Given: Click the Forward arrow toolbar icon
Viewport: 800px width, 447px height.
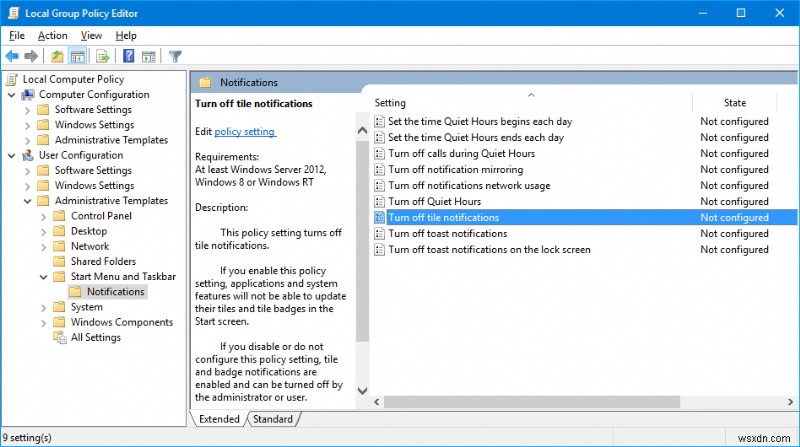Looking at the screenshot, I should pyautogui.click(x=31, y=56).
